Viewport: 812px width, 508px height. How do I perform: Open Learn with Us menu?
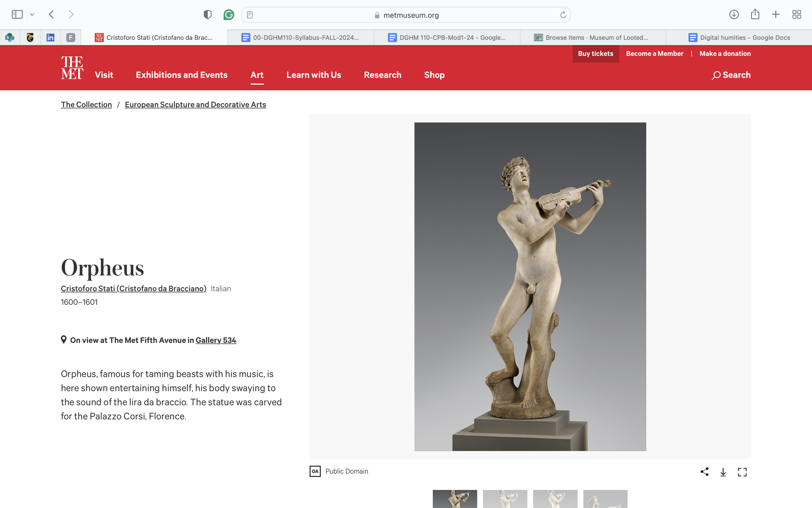tap(314, 75)
